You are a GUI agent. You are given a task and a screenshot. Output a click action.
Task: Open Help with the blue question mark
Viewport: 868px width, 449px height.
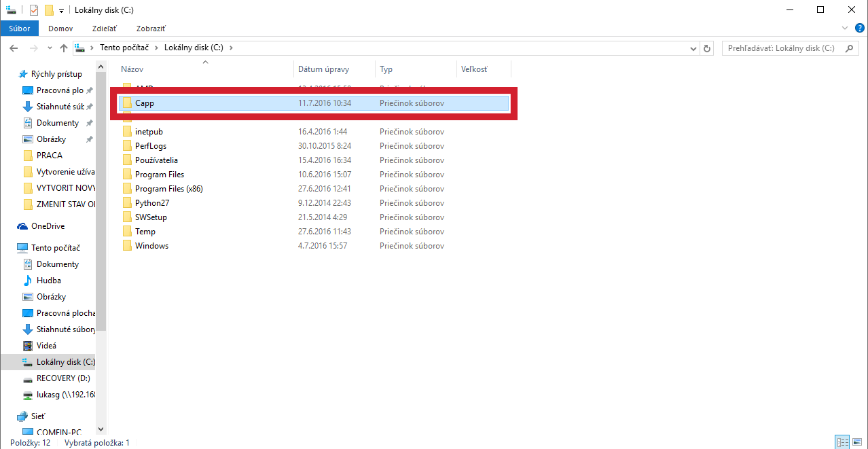[859, 28]
